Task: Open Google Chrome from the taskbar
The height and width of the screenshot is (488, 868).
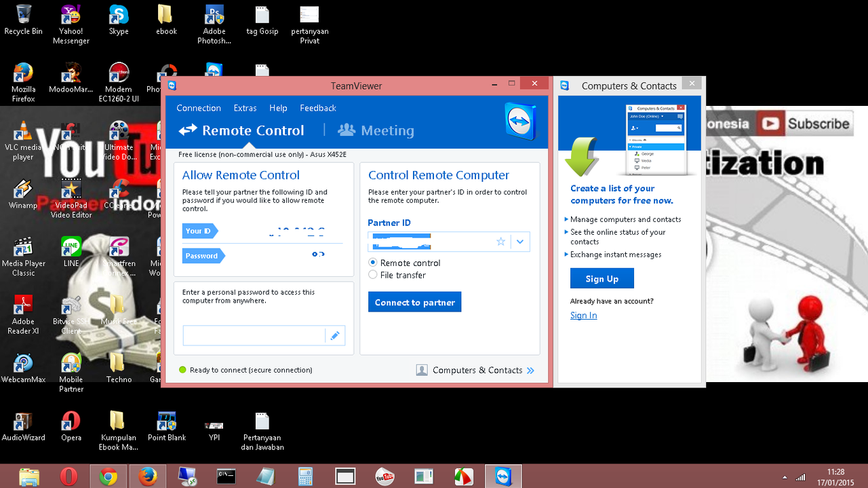Action: 108,476
